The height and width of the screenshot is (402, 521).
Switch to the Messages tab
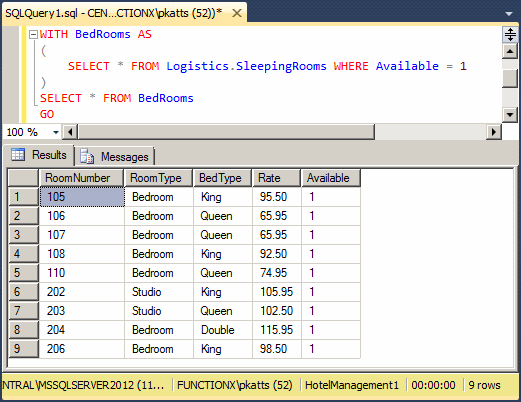115,156
